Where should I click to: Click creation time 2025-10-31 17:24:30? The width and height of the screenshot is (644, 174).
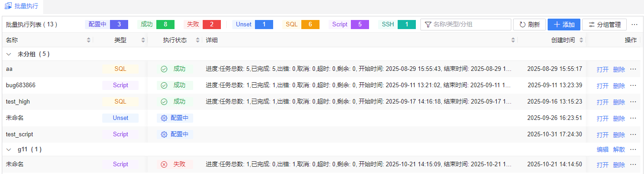pos(554,134)
